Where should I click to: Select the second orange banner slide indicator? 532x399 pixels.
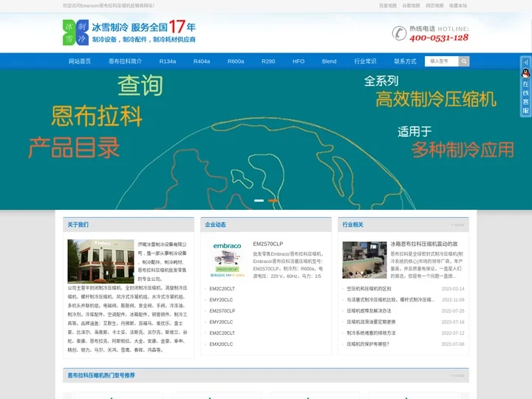273,200
